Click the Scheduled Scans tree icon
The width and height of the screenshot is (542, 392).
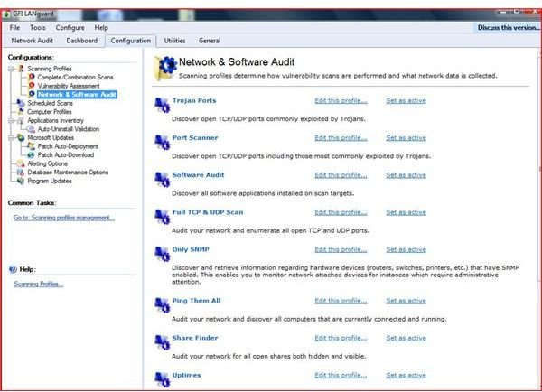[21, 103]
